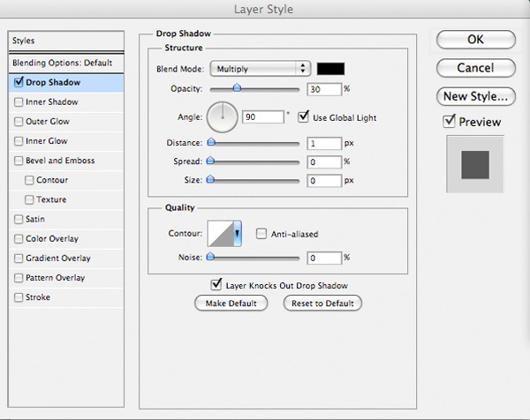Enable the Inner Glow checkbox
This screenshot has height=420, width=530.
point(19,141)
